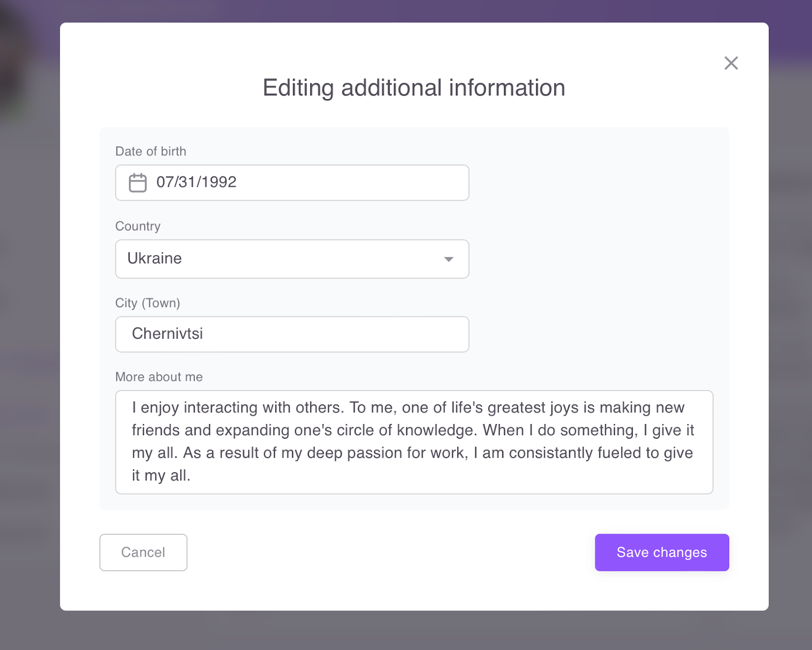
Task: Click the word "Chernivtsi" in city field
Action: coord(167,334)
